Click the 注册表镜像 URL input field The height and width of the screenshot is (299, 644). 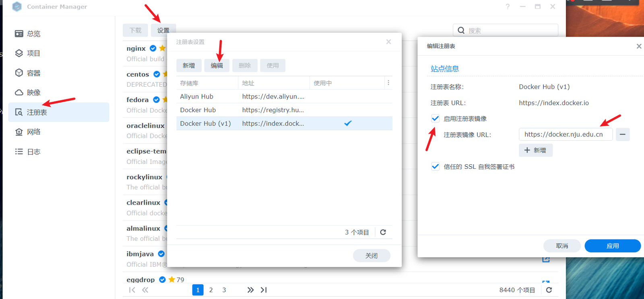pos(566,134)
